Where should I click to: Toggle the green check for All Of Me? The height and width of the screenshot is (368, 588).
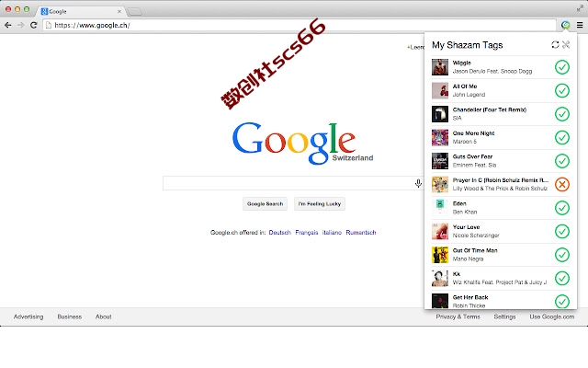pyautogui.click(x=562, y=90)
